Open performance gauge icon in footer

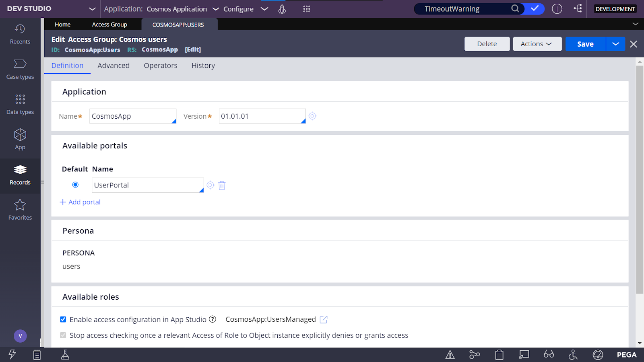coord(598,355)
